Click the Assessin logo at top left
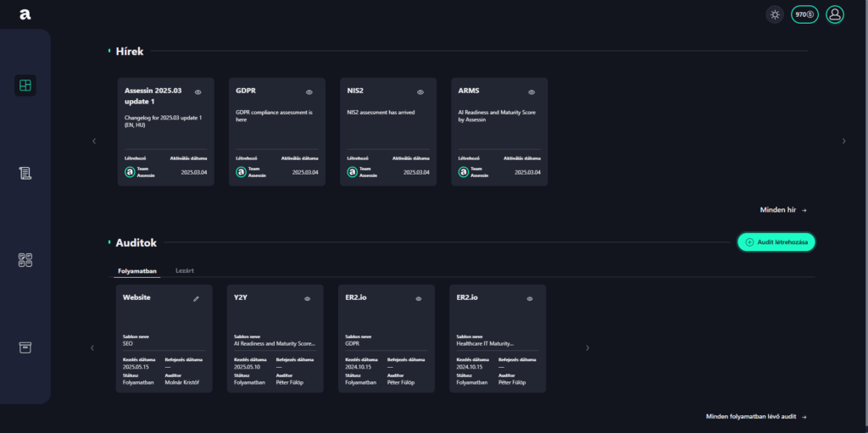 click(25, 14)
